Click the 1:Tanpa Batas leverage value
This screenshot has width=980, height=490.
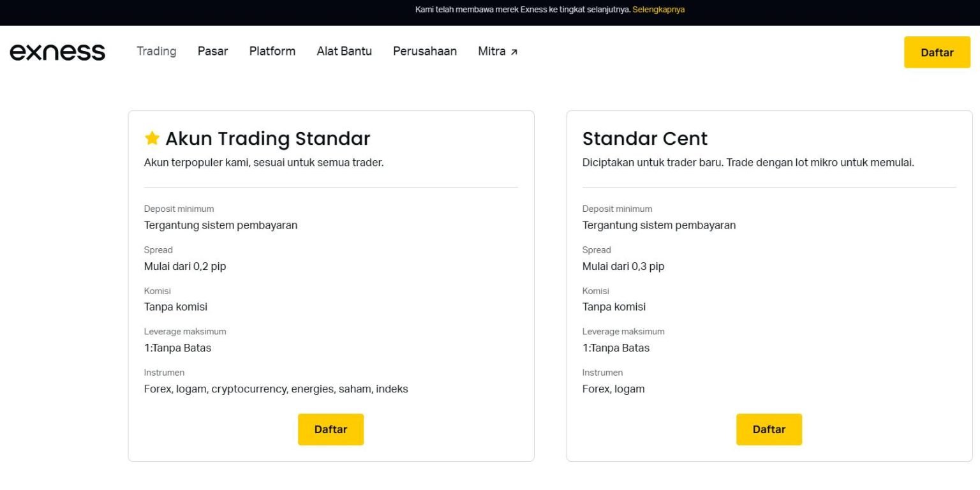point(177,348)
